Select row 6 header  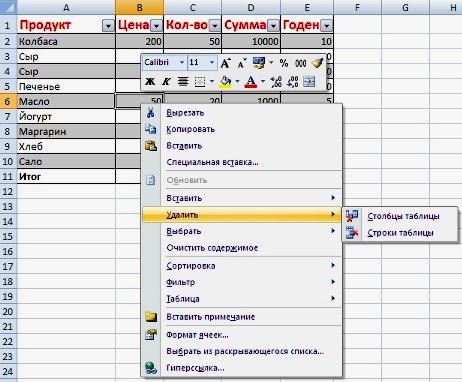pos(8,101)
